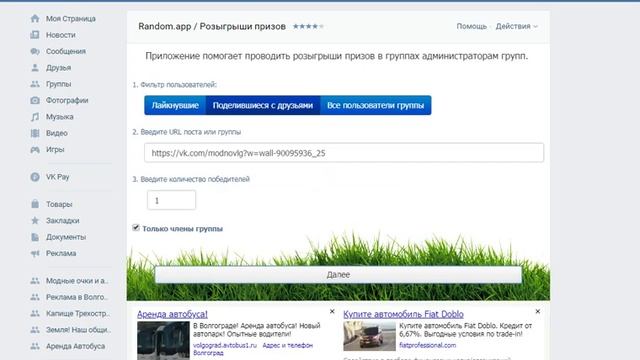Click the Random.app / Розыгрыши призов title
This screenshot has width=640, height=360.
coord(212,27)
